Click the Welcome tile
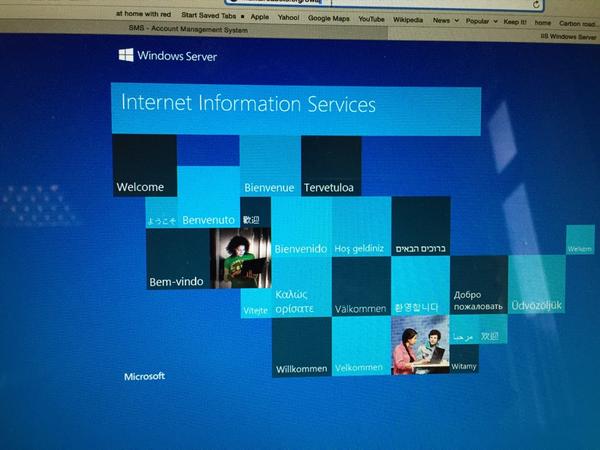 point(145,165)
